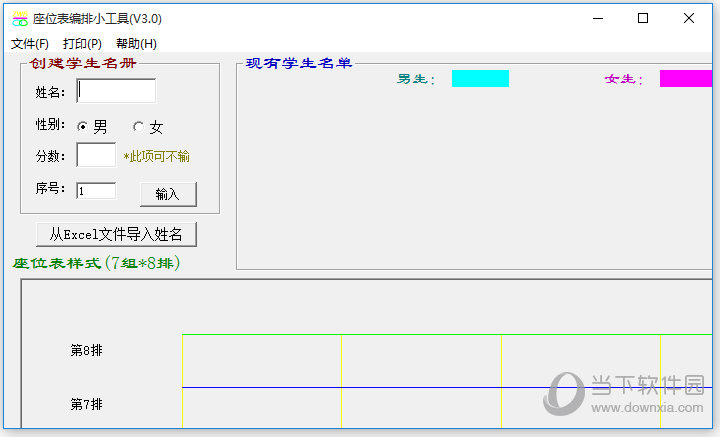The height and width of the screenshot is (437, 720).
Task: Click the first seat cell in 第7排
Action: click(x=262, y=408)
